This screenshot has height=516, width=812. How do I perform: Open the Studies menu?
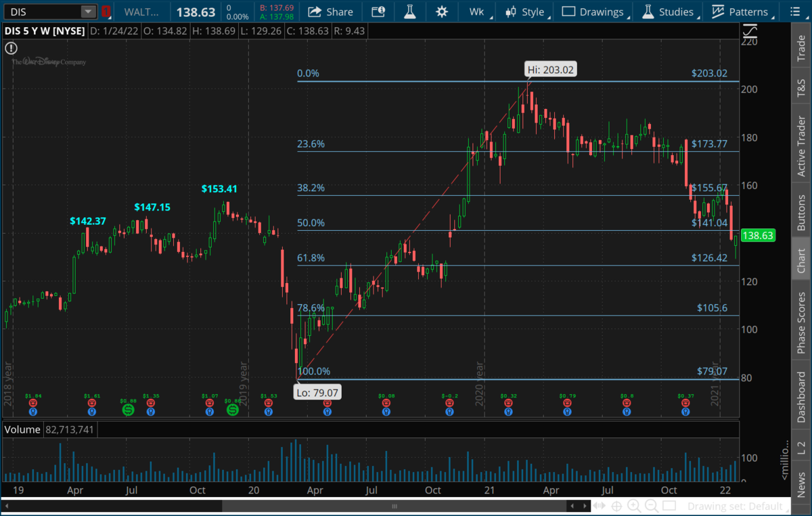click(669, 12)
